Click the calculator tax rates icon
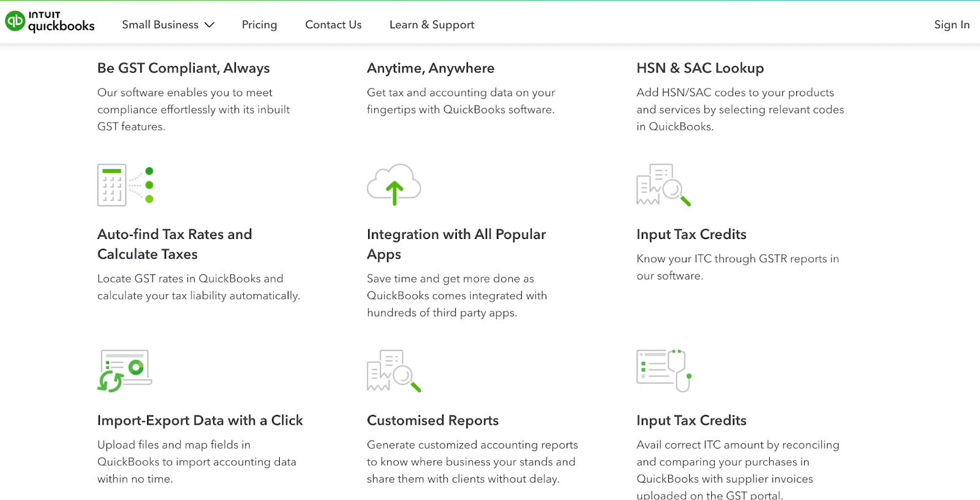This screenshot has width=980, height=500. (x=126, y=185)
